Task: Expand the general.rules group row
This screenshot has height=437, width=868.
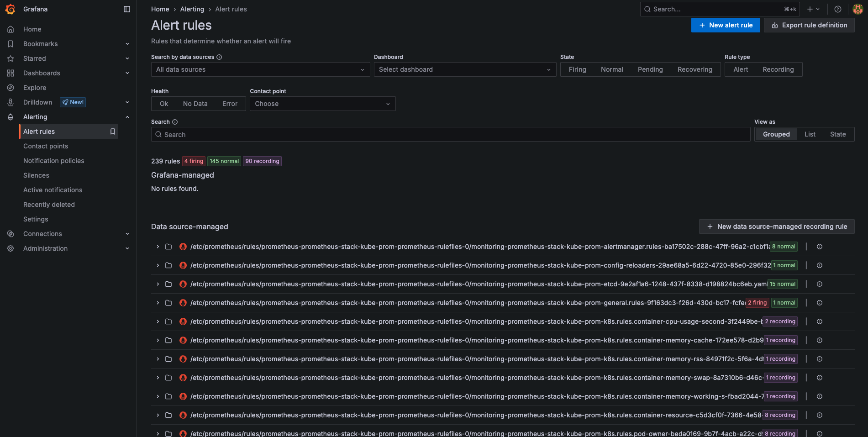Action: pos(158,303)
